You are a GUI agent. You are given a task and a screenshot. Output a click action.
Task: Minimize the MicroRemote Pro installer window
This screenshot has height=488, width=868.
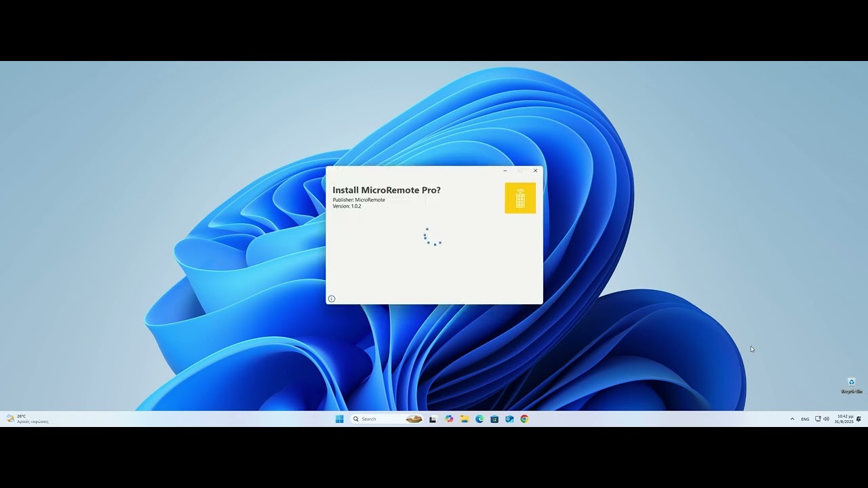[x=505, y=171]
